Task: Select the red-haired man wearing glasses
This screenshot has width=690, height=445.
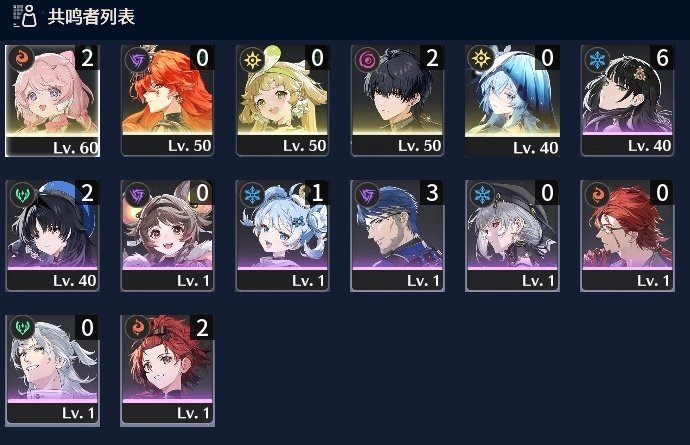Action: (627, 235)
